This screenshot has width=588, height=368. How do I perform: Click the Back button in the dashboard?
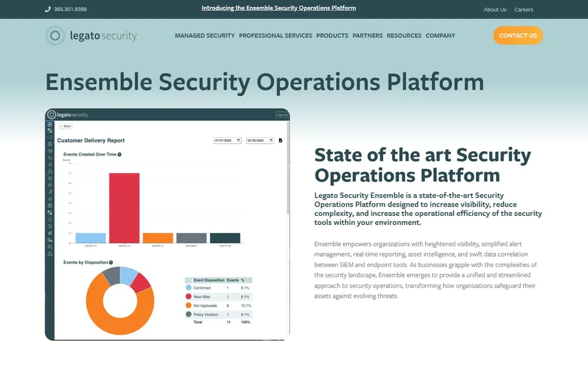[x=66, y=126]
